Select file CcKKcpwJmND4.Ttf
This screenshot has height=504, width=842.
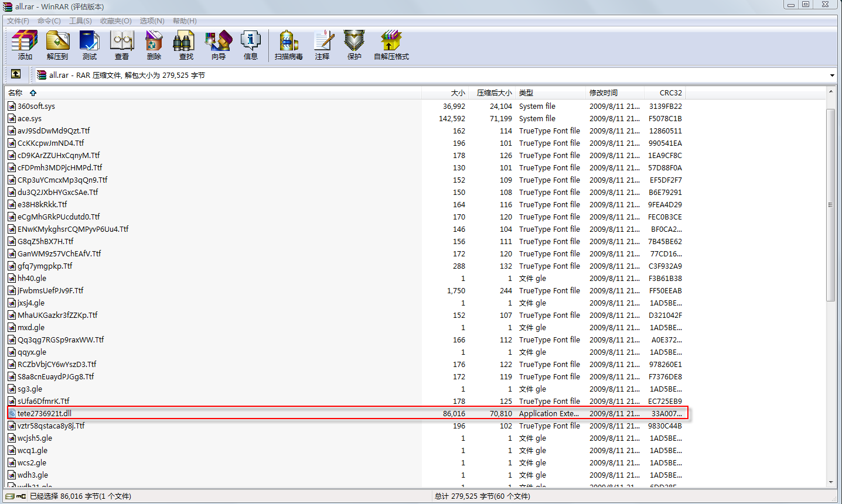click(x=50, y=143)
